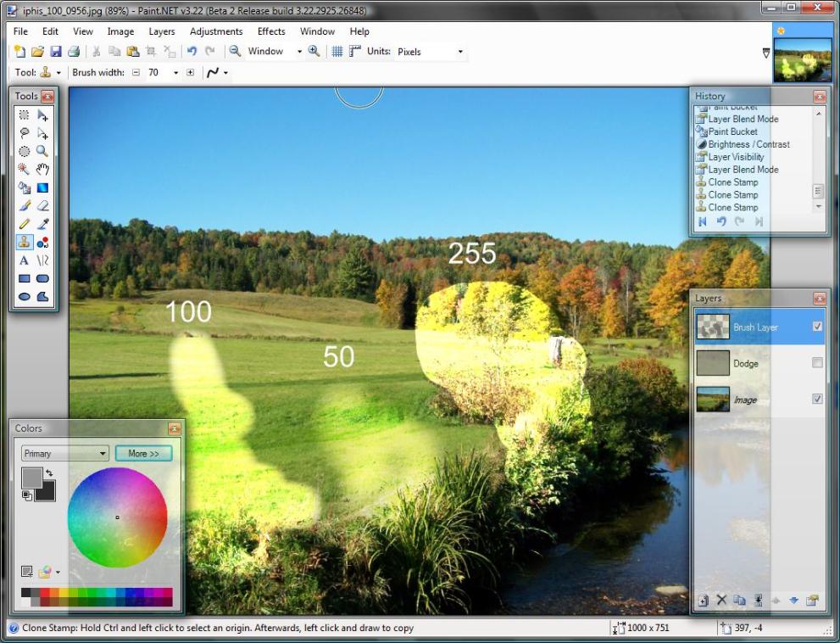Choose the Text tool
Screen dimensions: 840x643
coord(24,260)
